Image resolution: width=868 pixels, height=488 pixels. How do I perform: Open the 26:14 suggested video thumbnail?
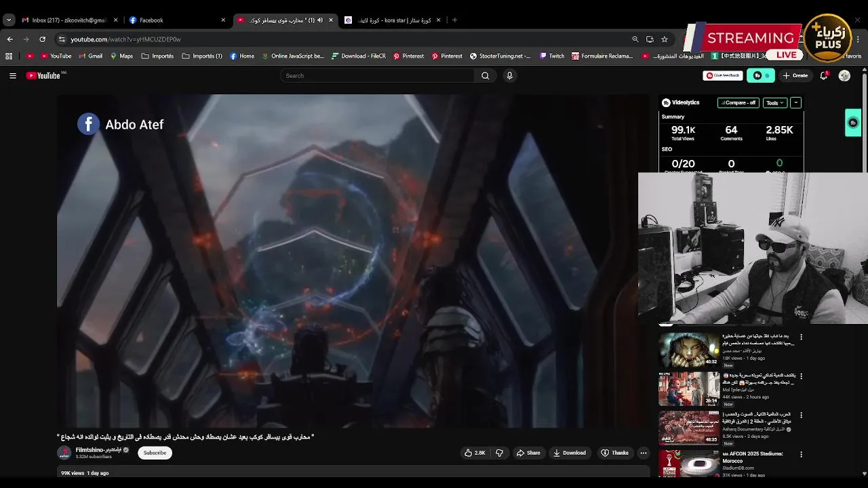pyautogui.click(x=689, y=388)
